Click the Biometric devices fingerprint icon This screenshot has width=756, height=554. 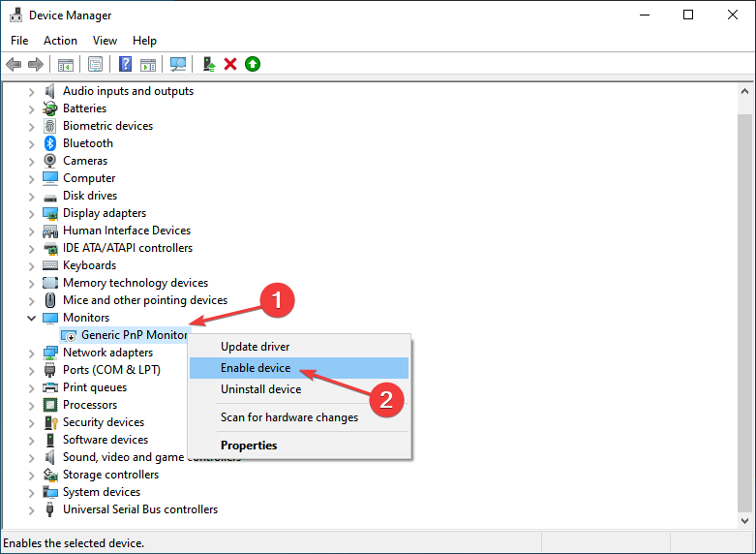(x=50, y=126)
